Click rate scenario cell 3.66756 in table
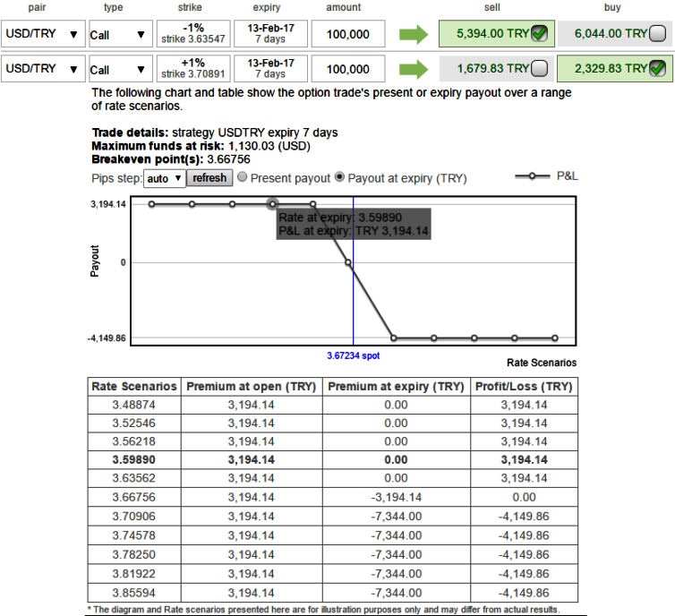675x616 pixels. (x=134, y=497)
